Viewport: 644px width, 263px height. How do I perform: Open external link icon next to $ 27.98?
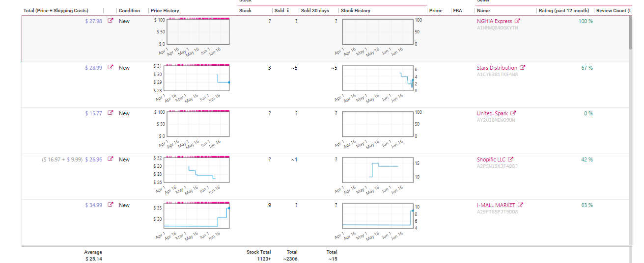tap(111, 21)
